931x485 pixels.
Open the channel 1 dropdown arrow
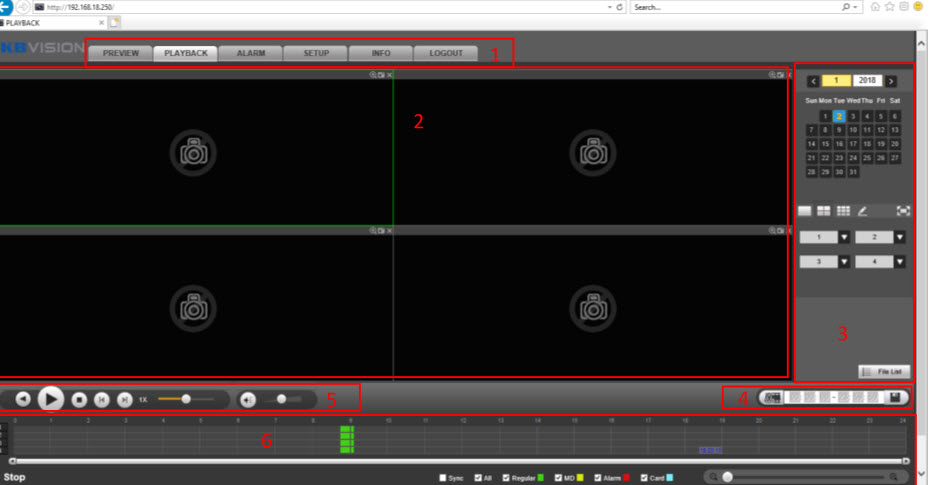pyautogui.click(x=843, y=237)
